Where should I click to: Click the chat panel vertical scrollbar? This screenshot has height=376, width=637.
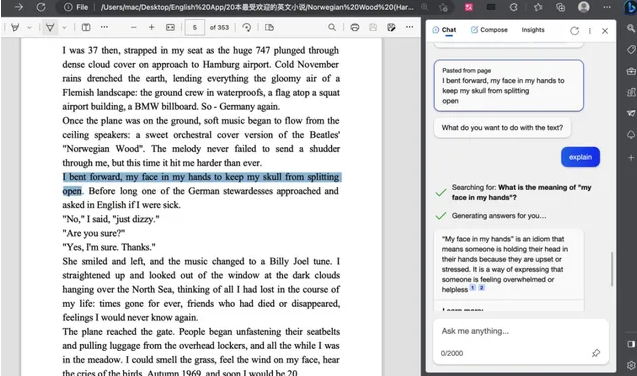612,269
